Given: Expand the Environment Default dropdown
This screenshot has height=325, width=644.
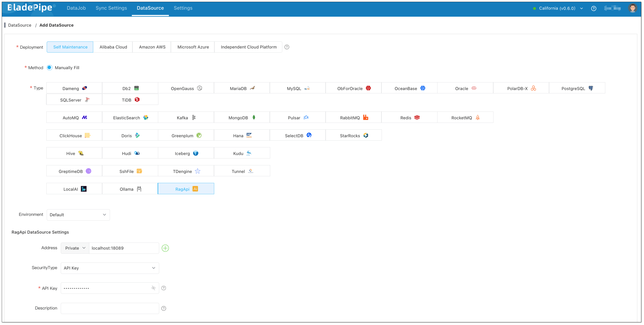Looking at the screenshot, I should [78, 215].
